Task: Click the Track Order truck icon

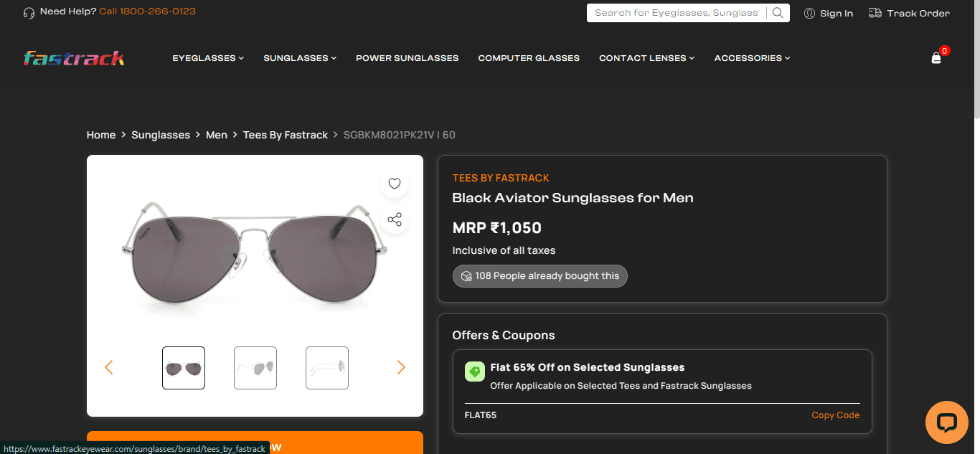Action: click(x=875, y=13)
